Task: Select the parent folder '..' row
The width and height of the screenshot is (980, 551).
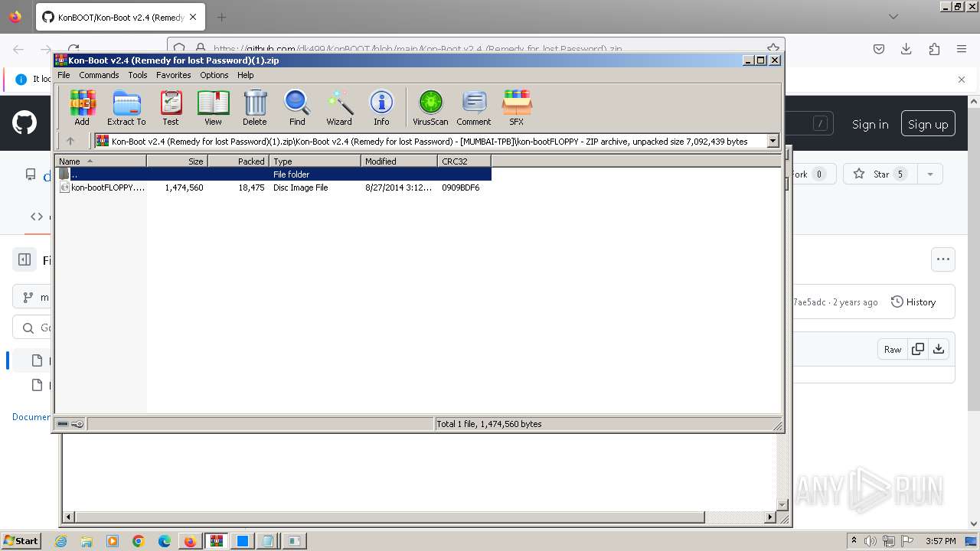Action: tap(273, 174)
